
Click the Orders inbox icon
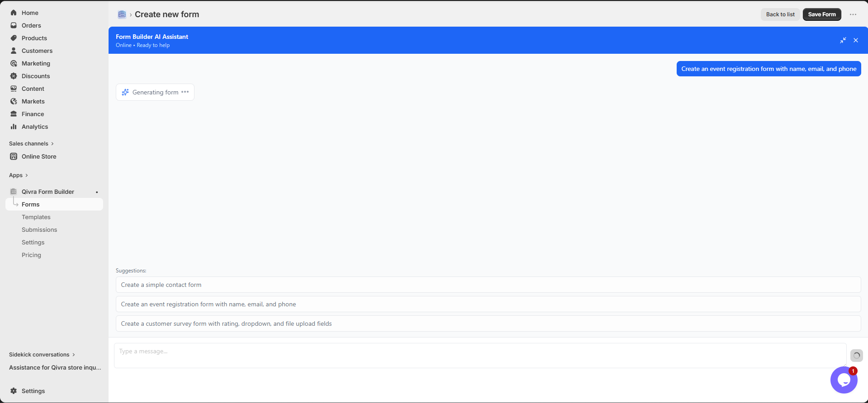14,25
